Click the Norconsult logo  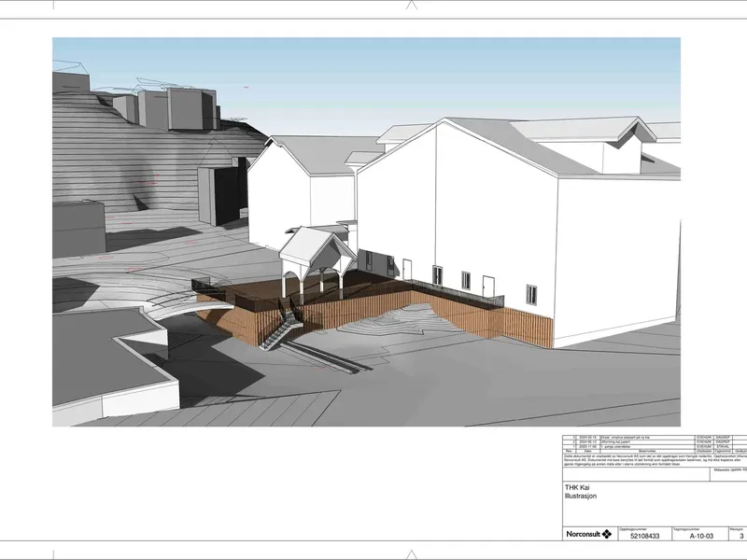coord(589,534)
